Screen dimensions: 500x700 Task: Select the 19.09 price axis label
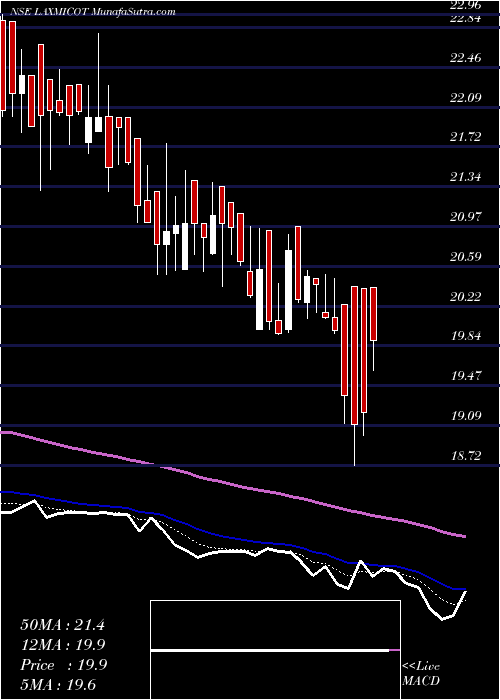click(466, 416)
